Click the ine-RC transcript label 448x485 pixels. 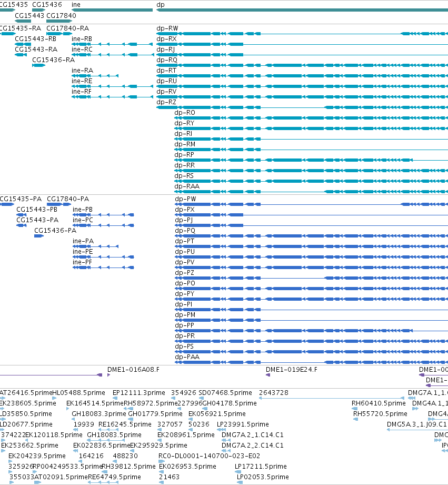(x=82, y=49)
